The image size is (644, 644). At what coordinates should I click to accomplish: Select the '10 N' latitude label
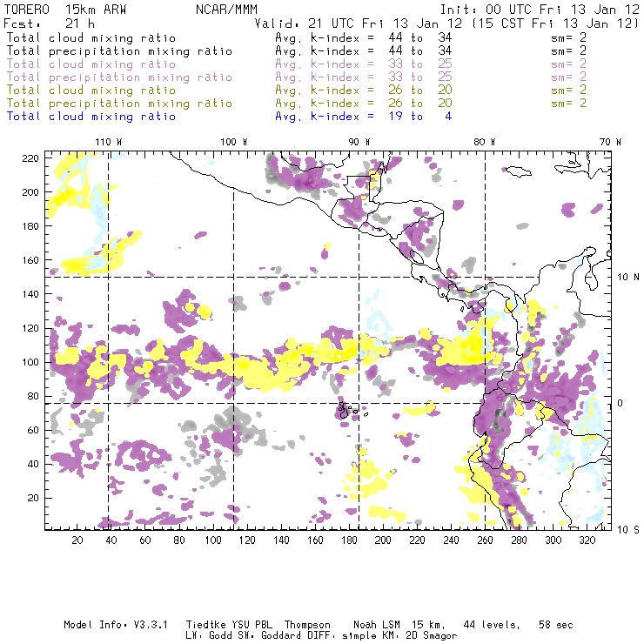(628, 278)
